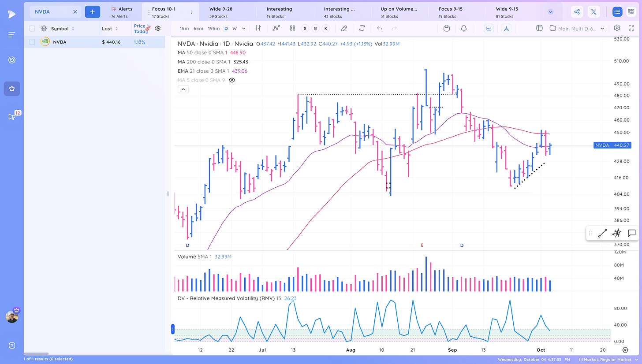642x364 pixels.
Task: Click the panel layout icon
Action: 539,28
